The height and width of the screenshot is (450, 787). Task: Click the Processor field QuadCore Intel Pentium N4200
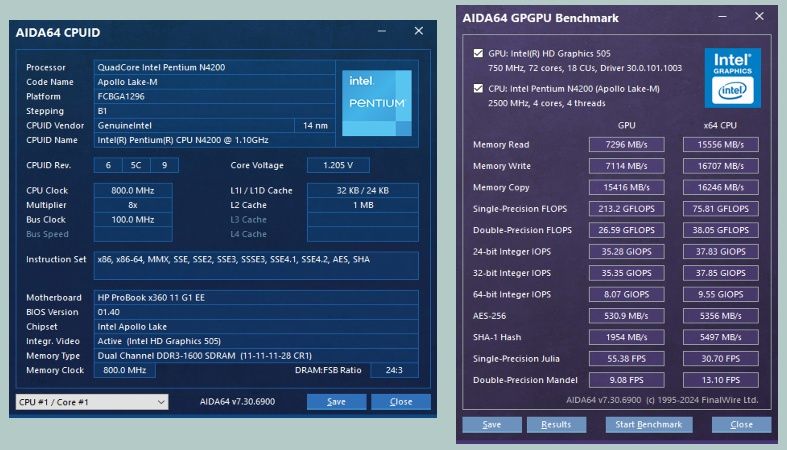pyautogui.click(x=214, y=67)
